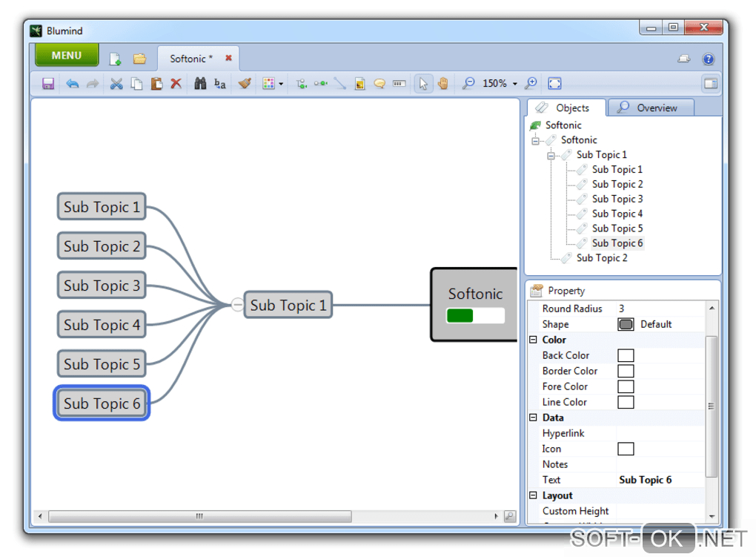This screenshot has height=557, width=756.
Task: Zoom in with the plus magnifier
Action: (x=531, y=84)
